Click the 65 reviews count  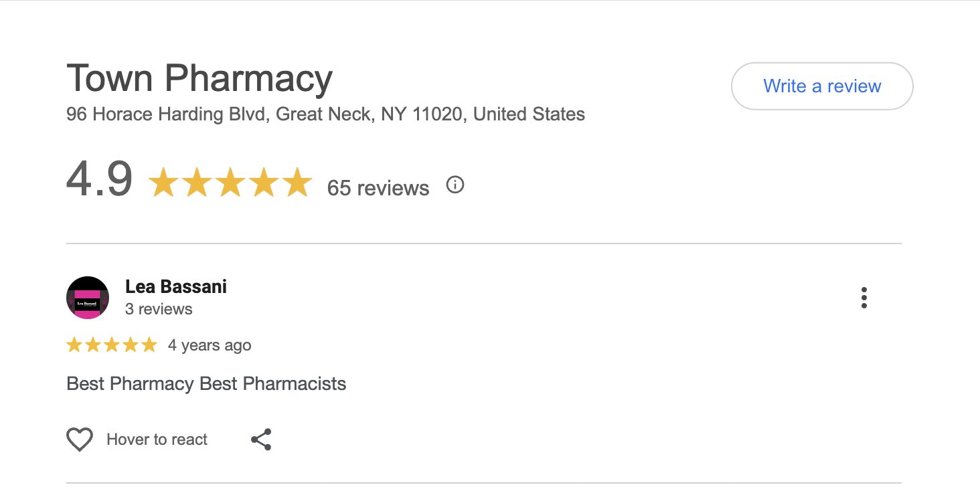tap(378, 188)
